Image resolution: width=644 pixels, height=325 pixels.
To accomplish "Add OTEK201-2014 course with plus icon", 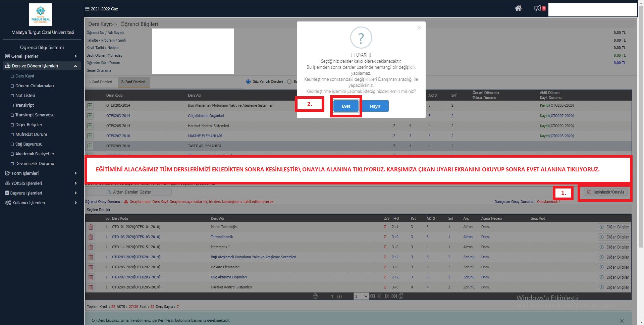I will (90, 106).
